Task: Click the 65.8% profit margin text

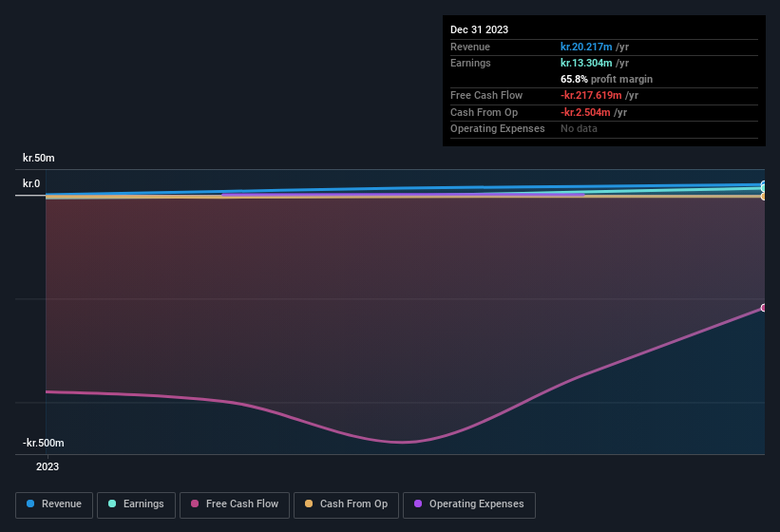Action: pyautogui.click(x=606, y=79)
